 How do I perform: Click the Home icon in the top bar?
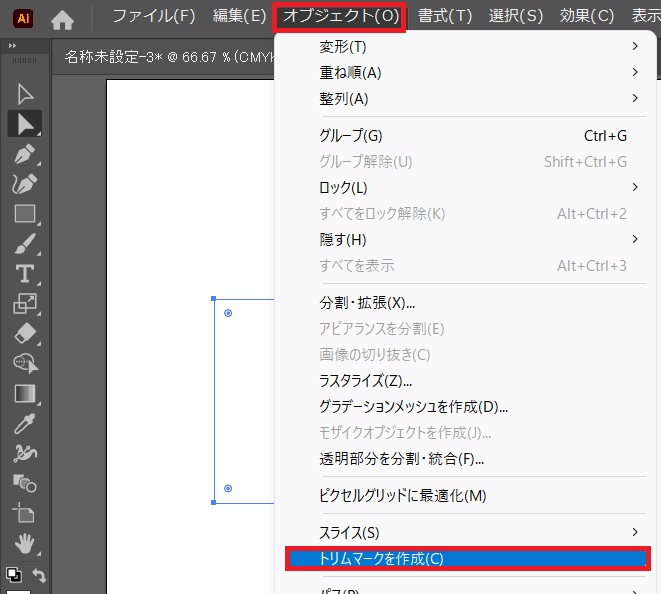click(63, 18)
